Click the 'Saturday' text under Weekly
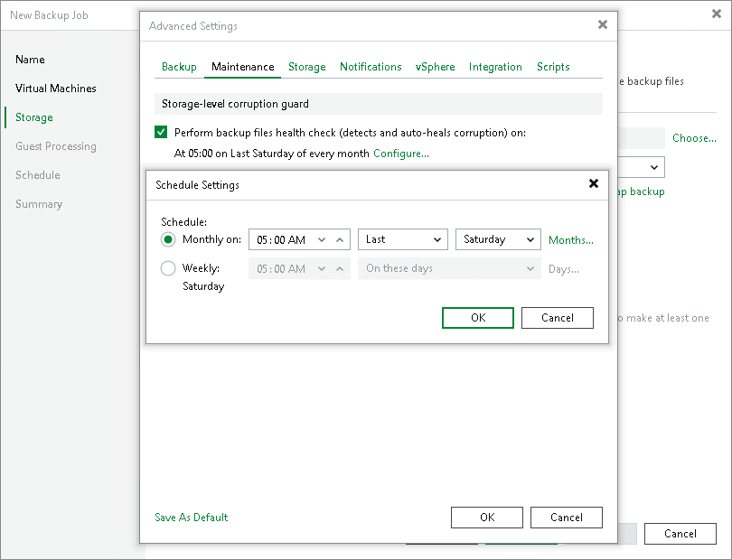The height and width of the screenshot is (560, 732). pyautogui.click(x=203, y=286)
